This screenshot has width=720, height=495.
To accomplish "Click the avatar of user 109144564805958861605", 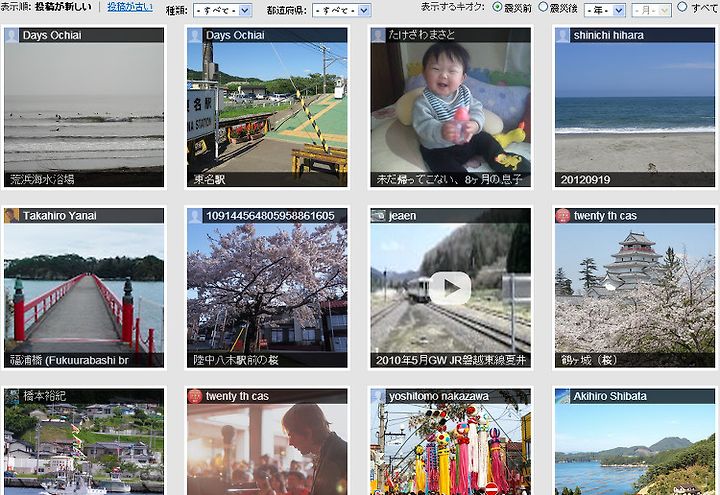I will pyautogui.click(x=194, y=216).
